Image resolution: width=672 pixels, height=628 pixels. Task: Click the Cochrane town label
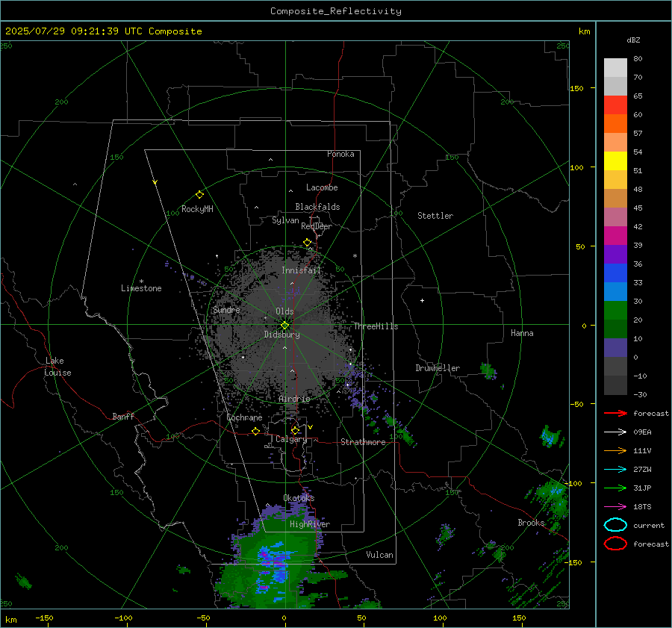tap(244, 417)
